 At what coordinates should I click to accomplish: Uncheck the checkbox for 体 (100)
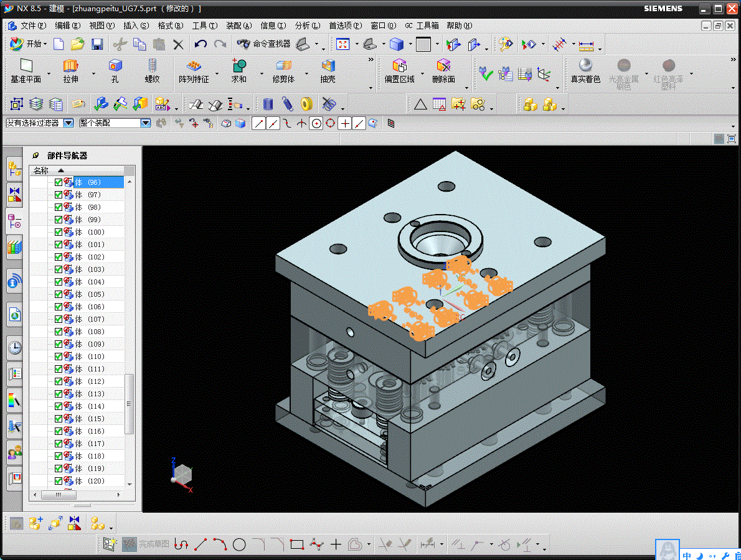[x=59, y=232]
